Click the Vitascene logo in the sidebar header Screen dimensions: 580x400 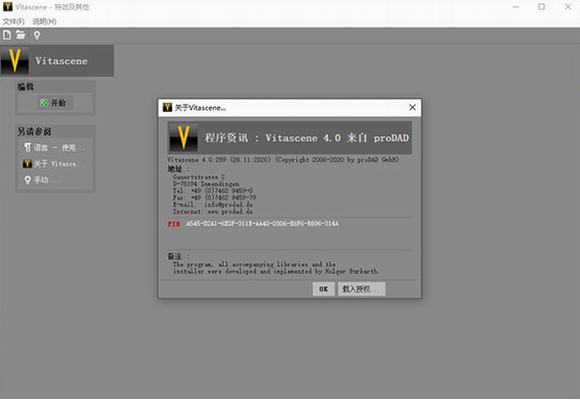point(15,61)
